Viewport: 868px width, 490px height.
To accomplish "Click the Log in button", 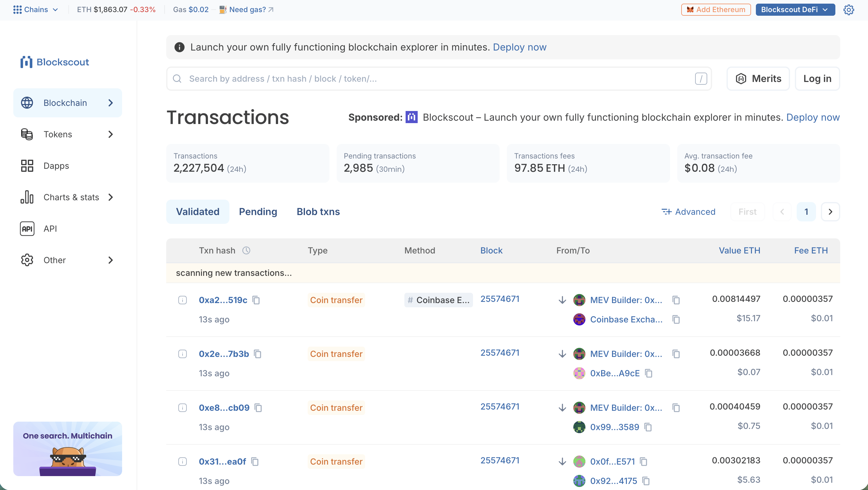I will 818,79.
